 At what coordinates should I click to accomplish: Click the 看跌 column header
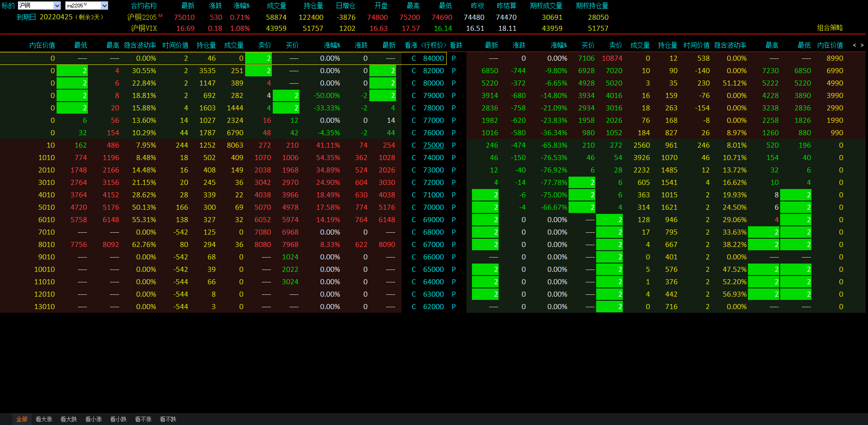(456, 45)
